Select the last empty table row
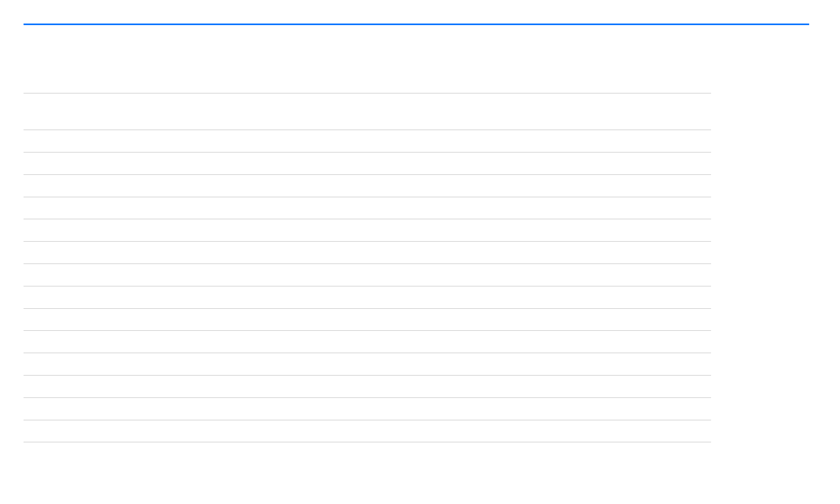 (367, 431)
